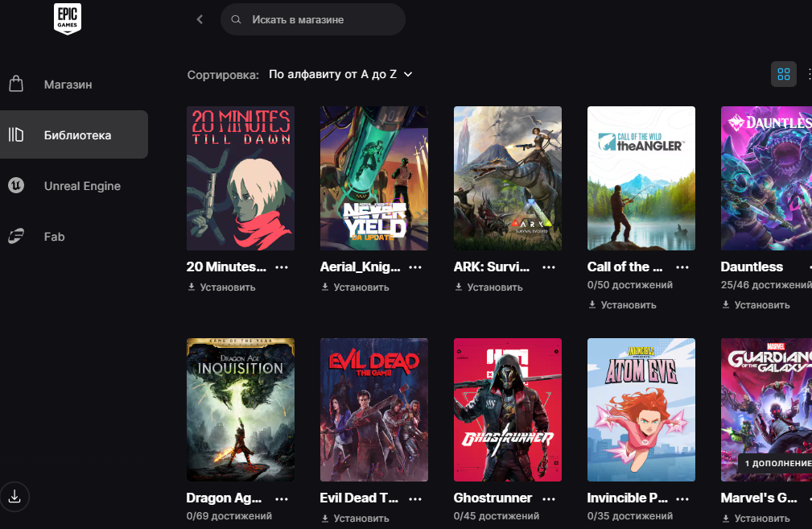Open the downloads icon in sidebar

pyautogui.click(x=15, y=496)
